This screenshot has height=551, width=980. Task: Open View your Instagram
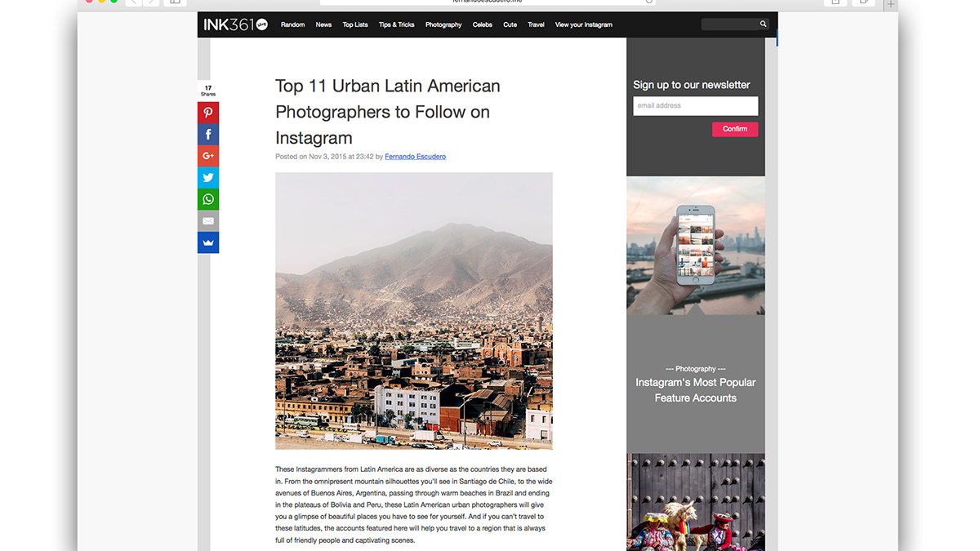[584, 24]
